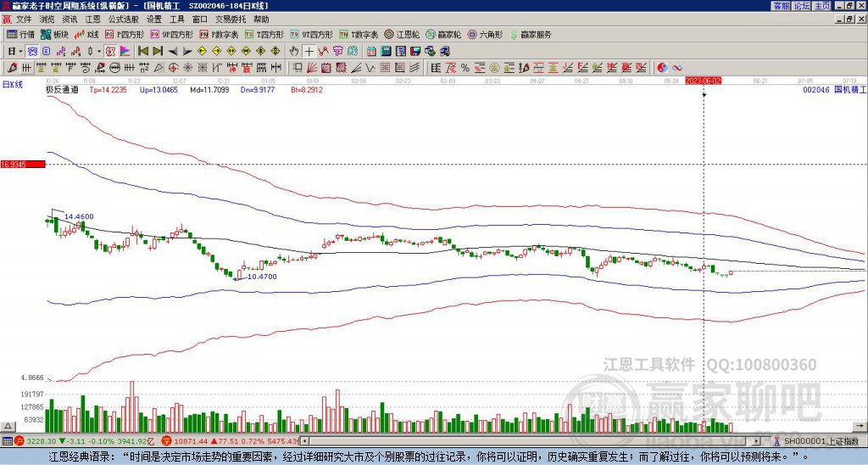Toggle the pressed 权 adjustment button
The height and width of the screenshot is (465, 868).
[x=110, y=52]
